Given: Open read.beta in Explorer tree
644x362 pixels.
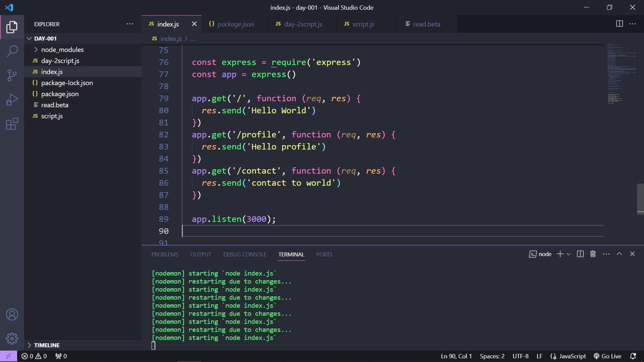Looking at the screenshot, I should click(83, 105).
